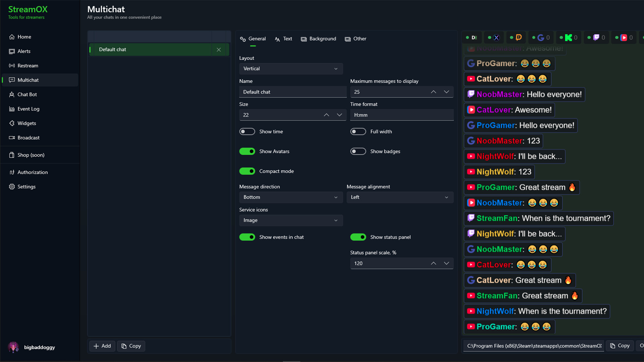
Task: Enable the Full width toggle
Action: click(358, 132)
